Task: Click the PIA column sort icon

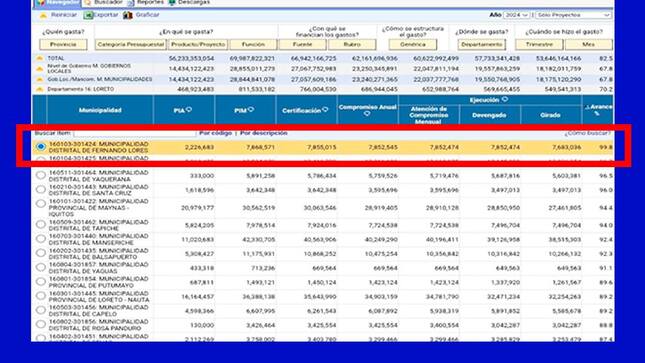Action: point(189,109)
